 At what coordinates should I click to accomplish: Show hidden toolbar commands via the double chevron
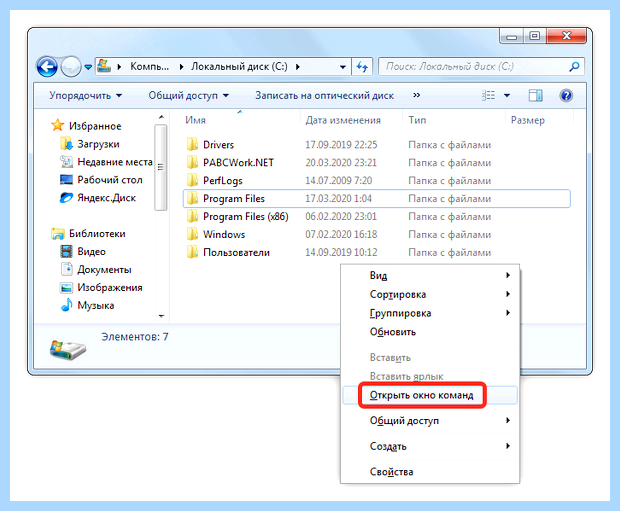[x=416, y=95]
